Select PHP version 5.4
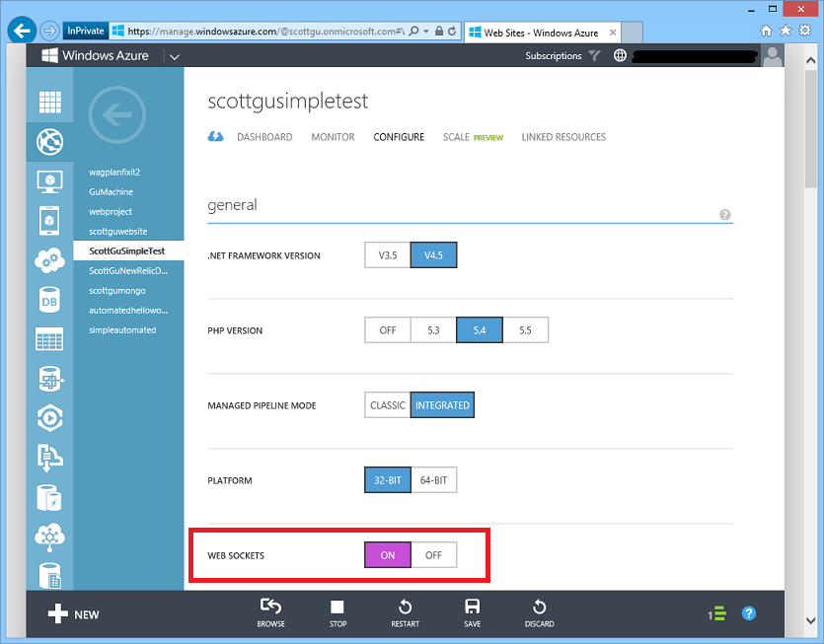The image size is (824, 644). (x=480, y=330)
